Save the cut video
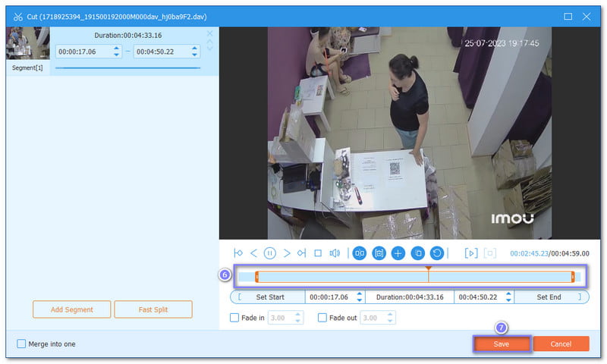The height and width of the screenshot is (364, 607). click(502, 344)
